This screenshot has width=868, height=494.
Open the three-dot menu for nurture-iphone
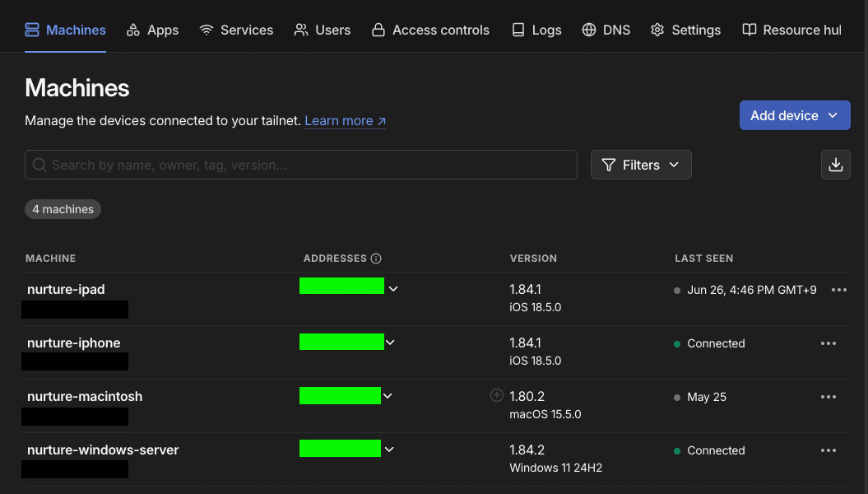coord(828,343)
